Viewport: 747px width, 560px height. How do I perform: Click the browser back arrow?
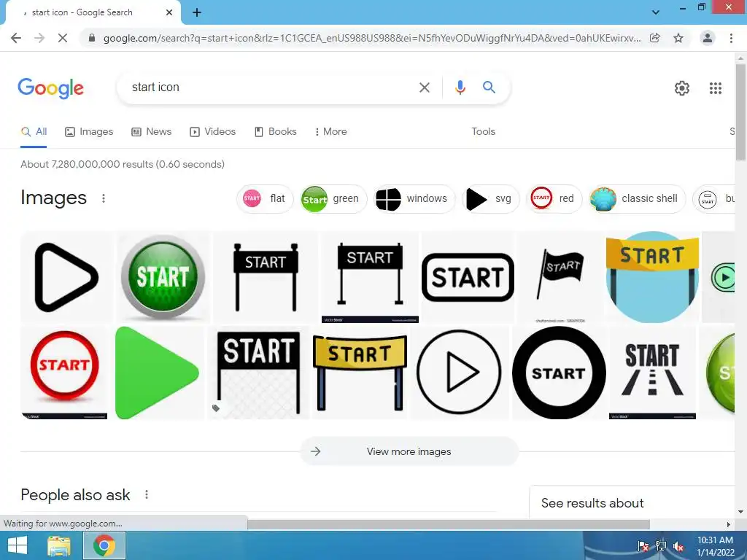pos(16,38)
